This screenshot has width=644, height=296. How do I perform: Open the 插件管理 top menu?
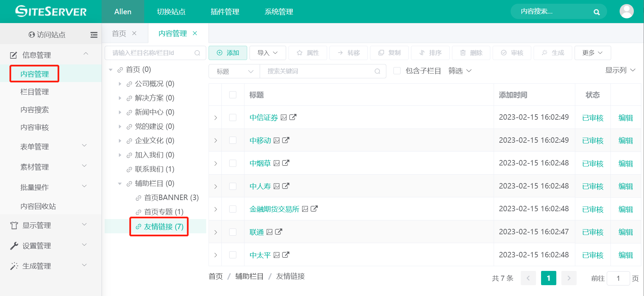click(x=225, y=12)
